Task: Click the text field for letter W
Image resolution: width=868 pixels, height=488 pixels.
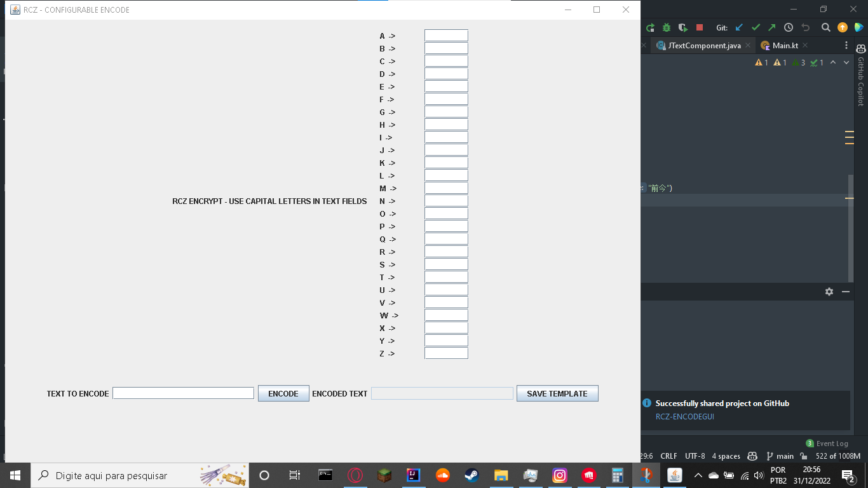Action: 446,315
